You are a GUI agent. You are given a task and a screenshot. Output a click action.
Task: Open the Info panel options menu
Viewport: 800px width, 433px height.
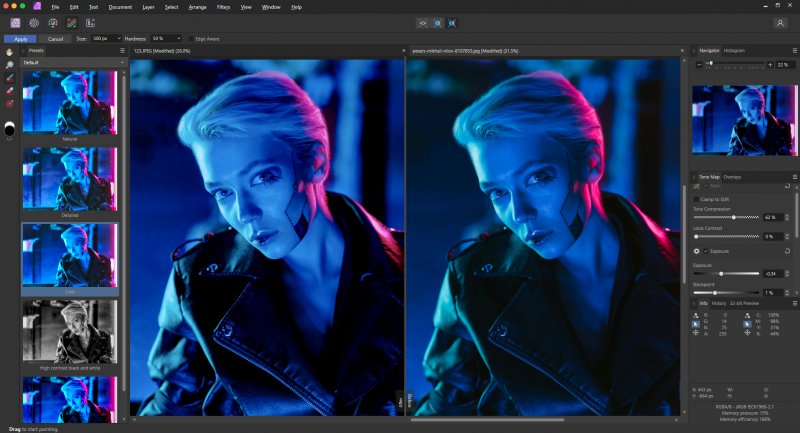(794, 303)
